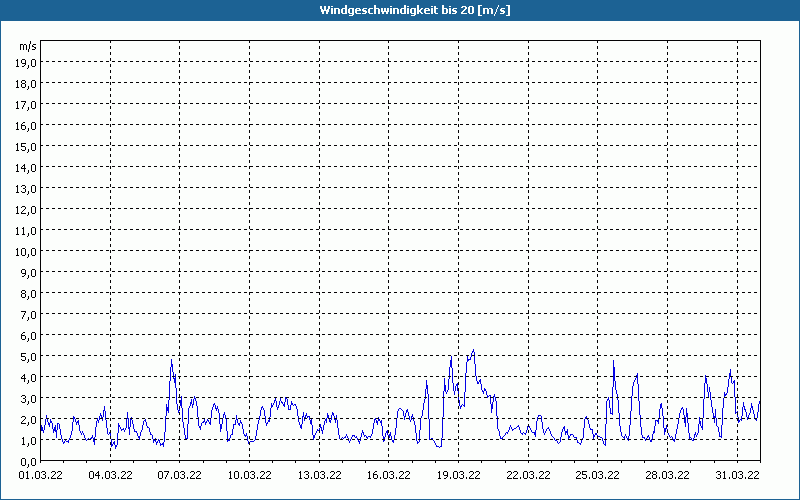Select the 14,0 axis value
800x500 pixels.
click(26, 167)
